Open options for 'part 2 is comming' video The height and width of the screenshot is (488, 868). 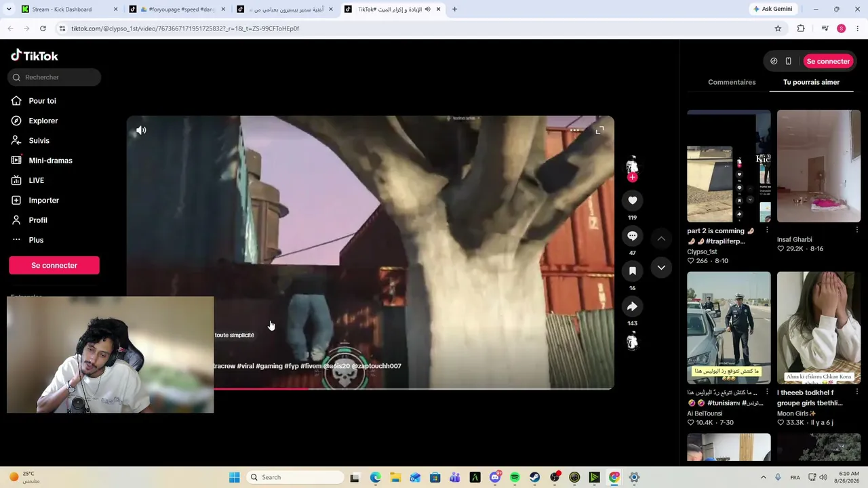(767, 230)
